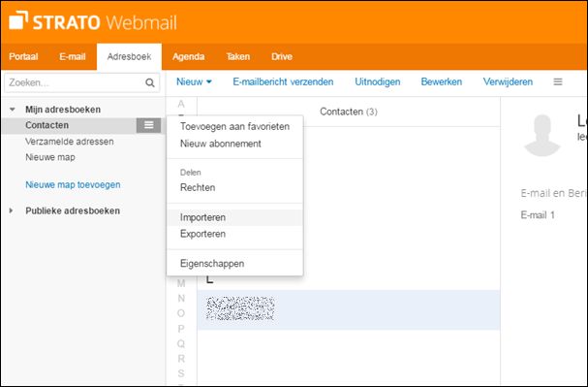Jump to letter Q in index

(181, 343)
